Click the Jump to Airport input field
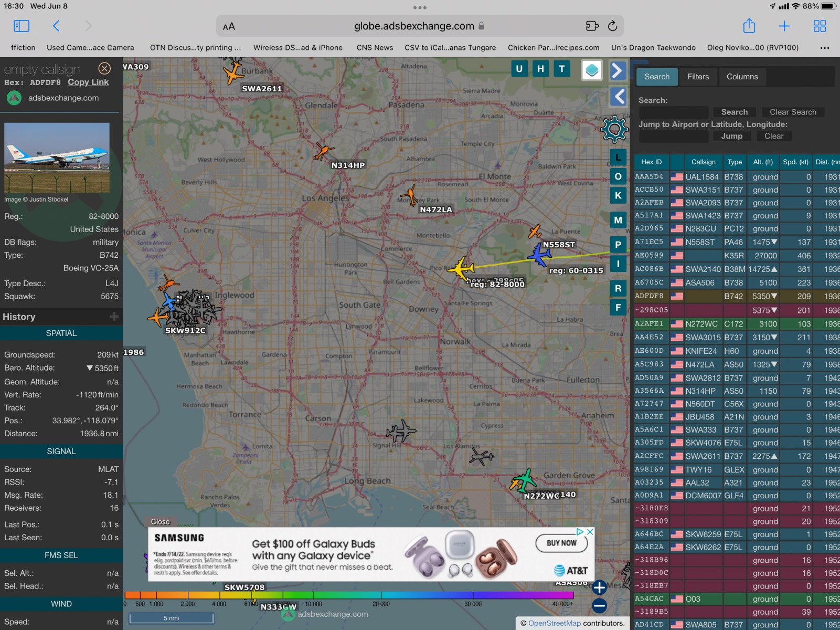This screenshot has width=840, height=630. (x=673, y=136)
